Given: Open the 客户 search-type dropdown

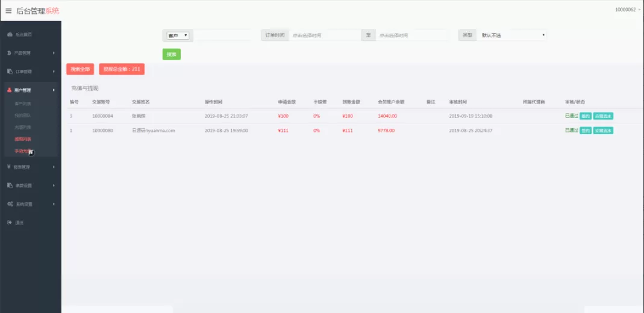Looking at the screenshot, I should tap(178, 36).
